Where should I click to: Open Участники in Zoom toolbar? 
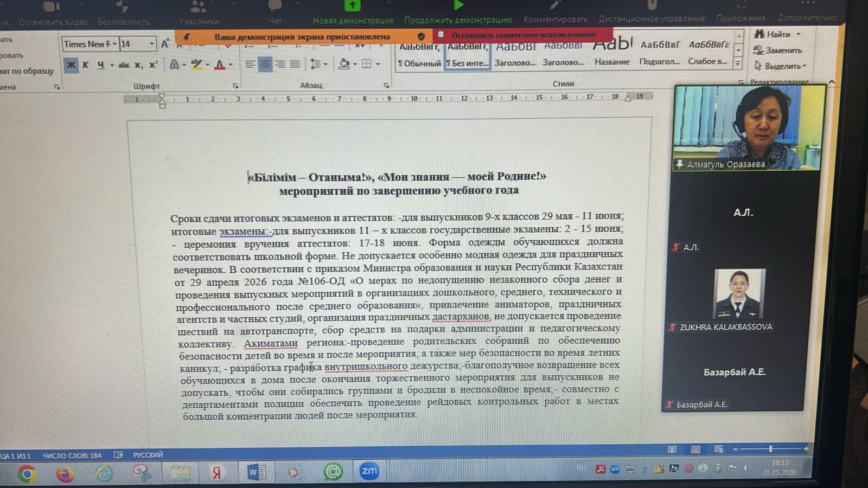pyautogui.click(x=199, y=14)
